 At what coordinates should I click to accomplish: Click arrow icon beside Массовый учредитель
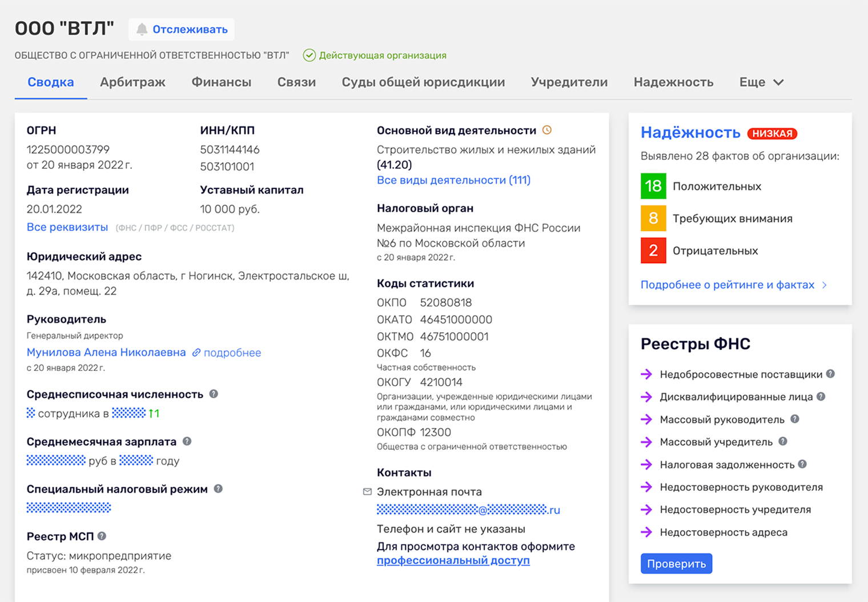[x=646, y=442]
